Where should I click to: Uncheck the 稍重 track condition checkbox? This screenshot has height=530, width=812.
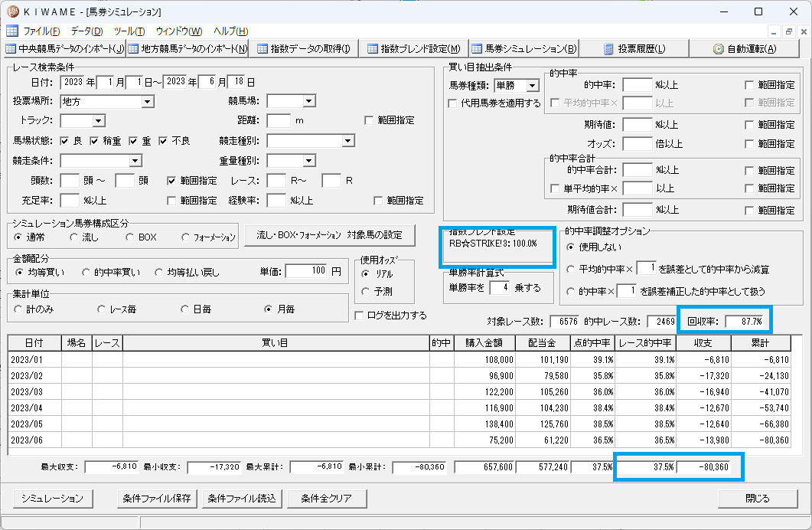pos(94,141)
